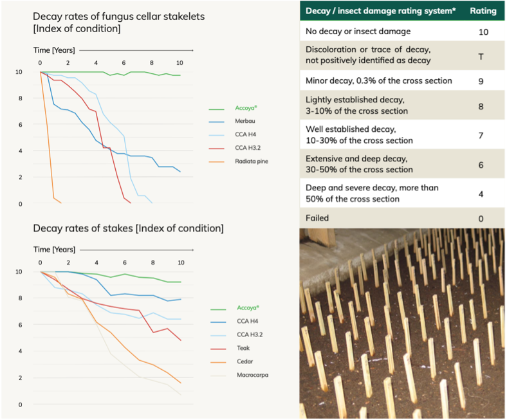Click the Rating column header
The width and height of the screenshot is (507, 420).
point(483,11)
